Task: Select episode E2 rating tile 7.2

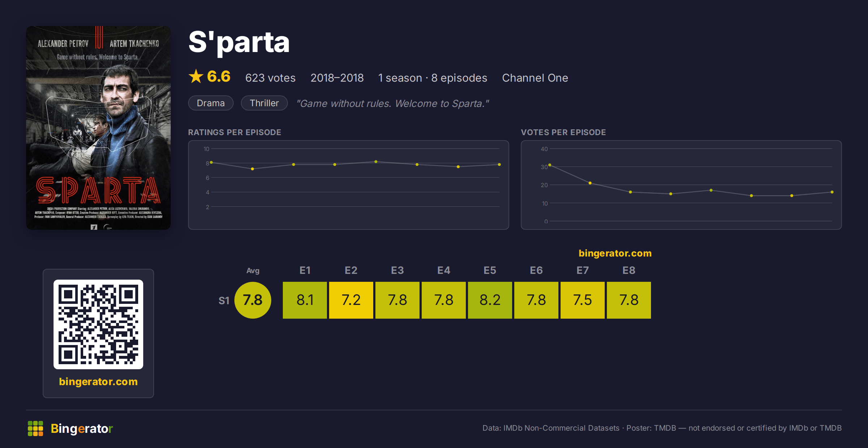Action: pos(351,300)
